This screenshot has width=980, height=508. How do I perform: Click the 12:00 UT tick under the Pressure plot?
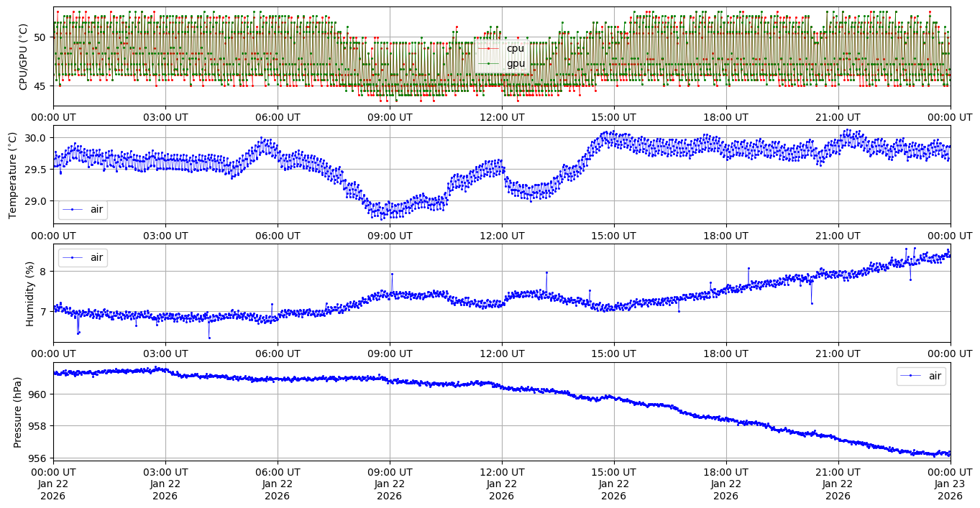point(501,471)
